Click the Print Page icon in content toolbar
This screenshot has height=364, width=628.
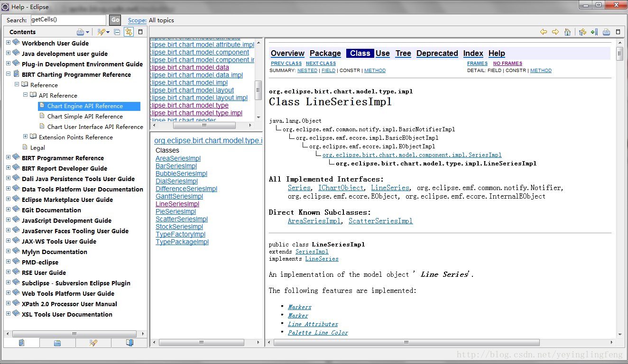606,32
